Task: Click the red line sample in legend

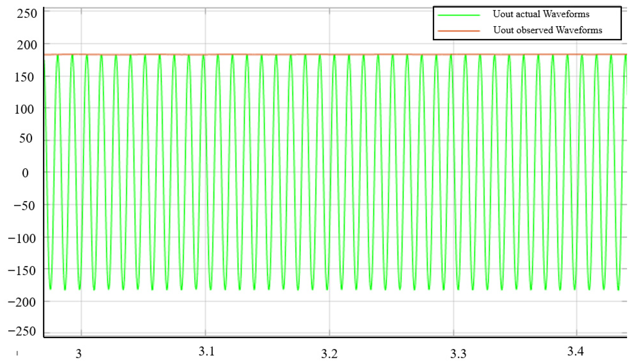Action: tap(459, 31)
